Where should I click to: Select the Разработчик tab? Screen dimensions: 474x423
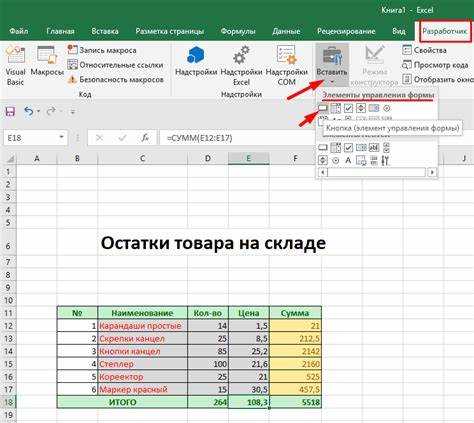(445, 31)
